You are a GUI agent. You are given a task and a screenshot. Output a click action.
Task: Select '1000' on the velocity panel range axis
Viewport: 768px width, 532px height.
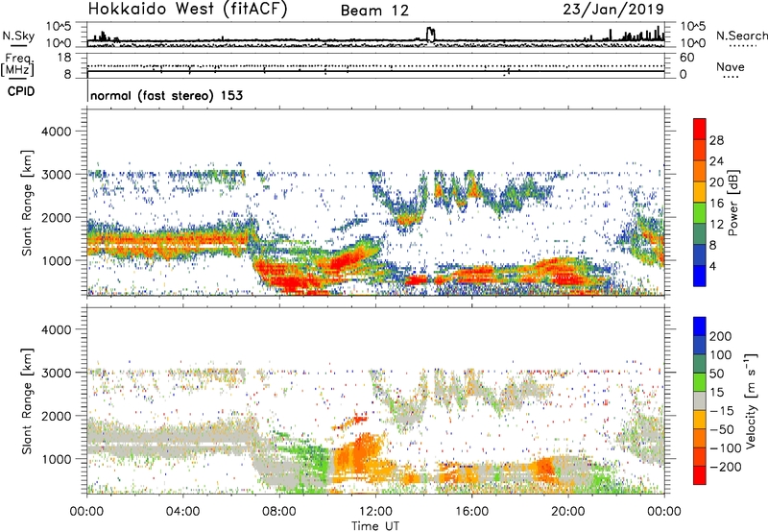(56, 459)
